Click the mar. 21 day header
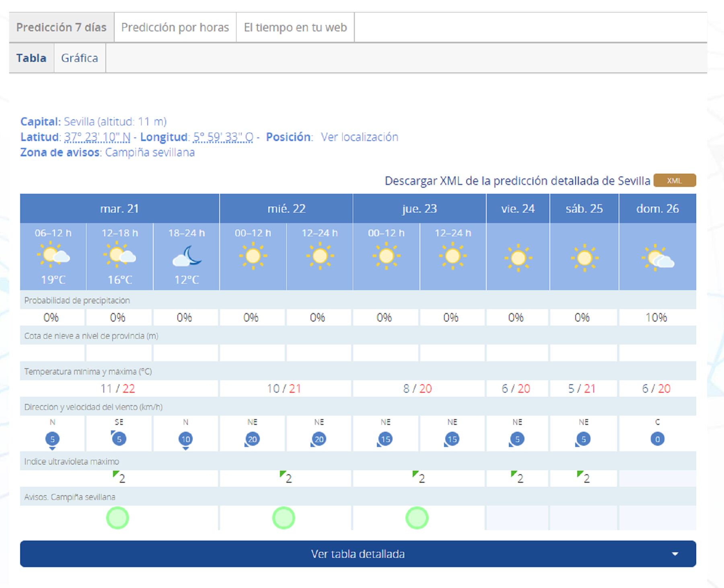The height and width of the screenshot is (588, 724). [119, 209]
